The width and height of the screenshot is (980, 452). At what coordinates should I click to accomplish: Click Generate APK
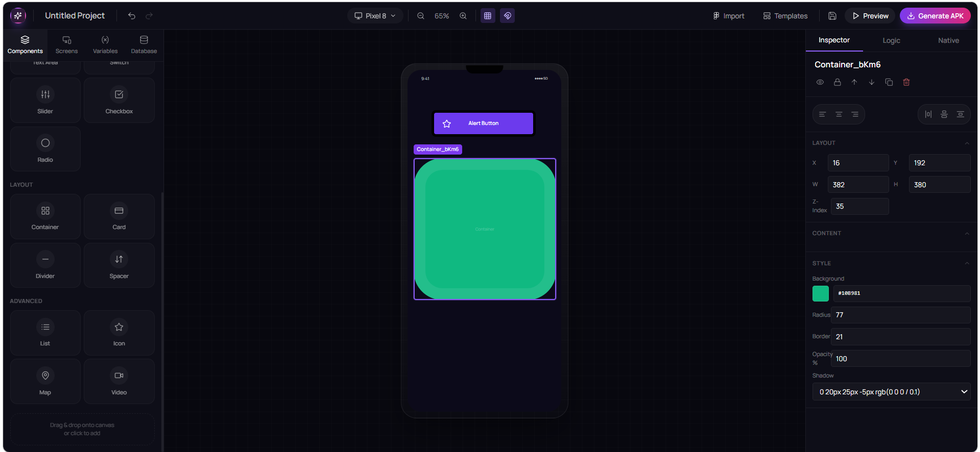(935, 16)
